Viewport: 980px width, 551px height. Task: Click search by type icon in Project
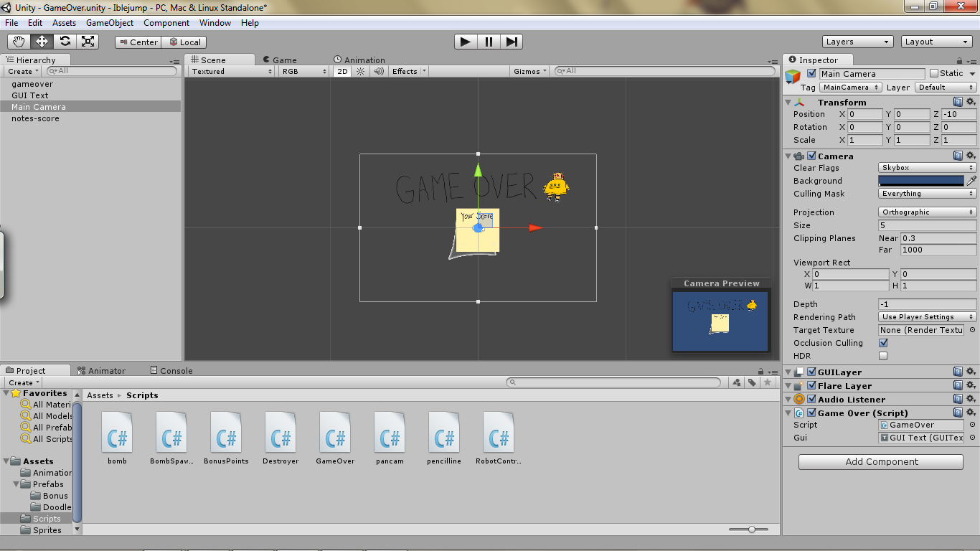(737, 382)
